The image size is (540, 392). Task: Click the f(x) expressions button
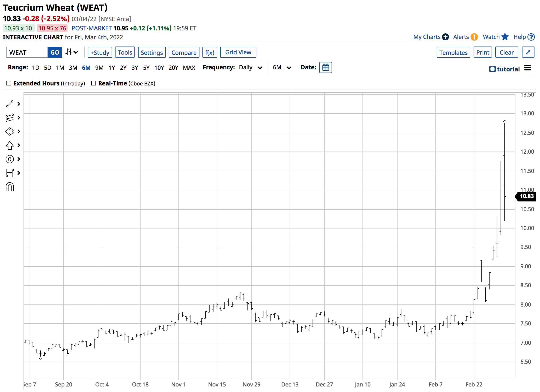210,52
